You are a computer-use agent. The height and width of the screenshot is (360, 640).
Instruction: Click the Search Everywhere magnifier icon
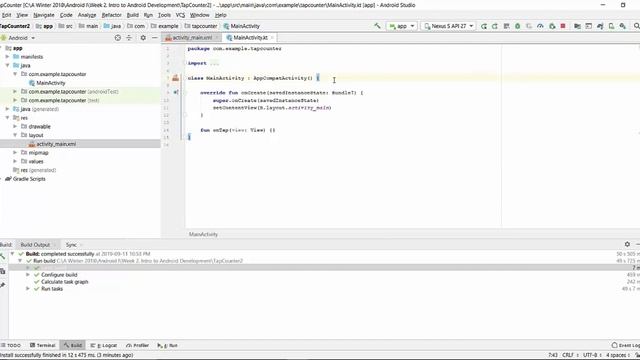click(x=636, y=26)
